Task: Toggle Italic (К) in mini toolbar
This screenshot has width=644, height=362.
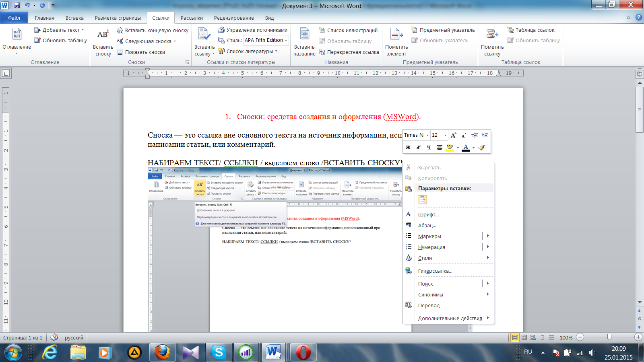Action: tap(419, 147)
